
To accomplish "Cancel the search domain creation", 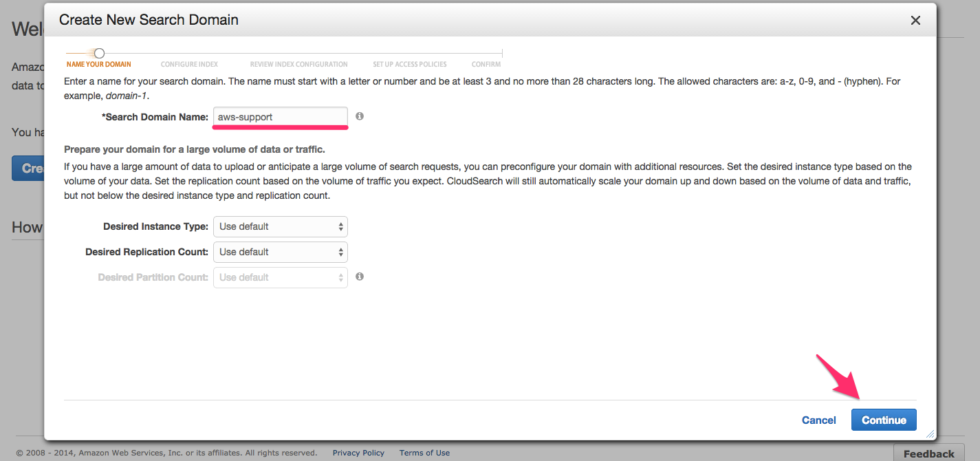I will [x=818, y=420].
